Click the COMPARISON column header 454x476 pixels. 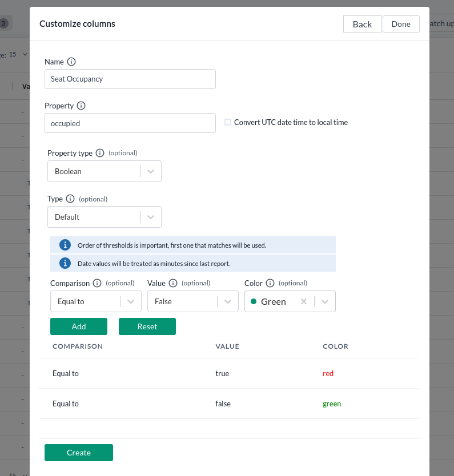[x=78, y=346]
